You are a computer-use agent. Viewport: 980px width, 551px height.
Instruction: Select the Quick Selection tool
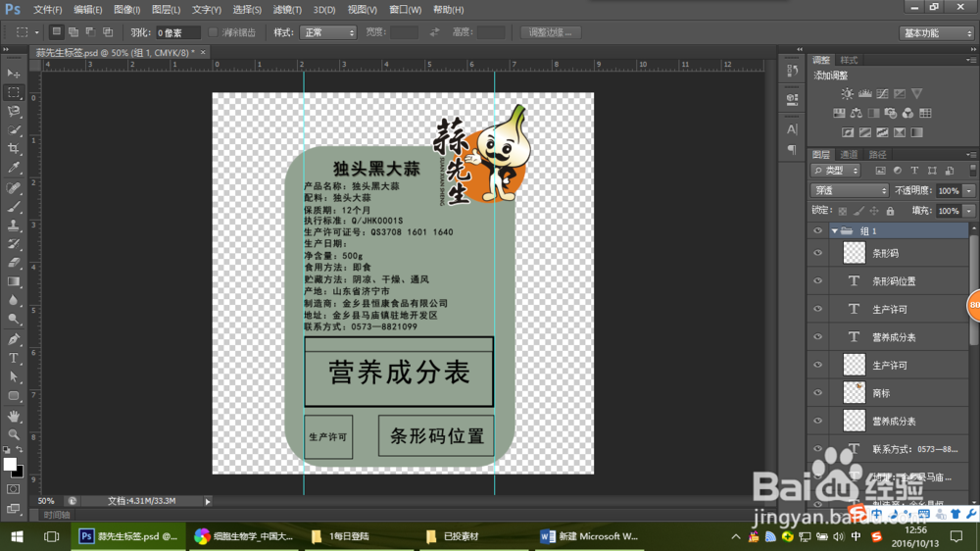point(13,130)
